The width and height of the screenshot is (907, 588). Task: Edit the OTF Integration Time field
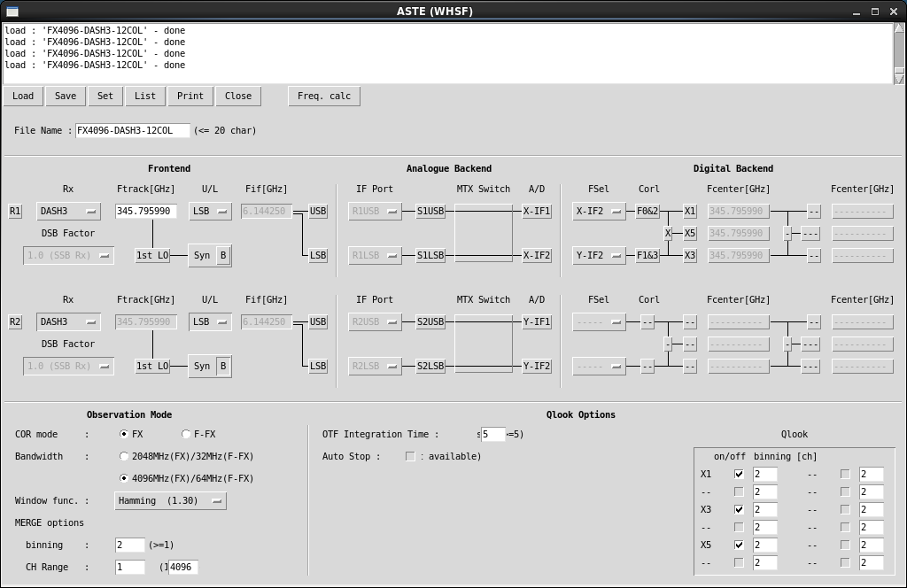click(x=493, y=434)
